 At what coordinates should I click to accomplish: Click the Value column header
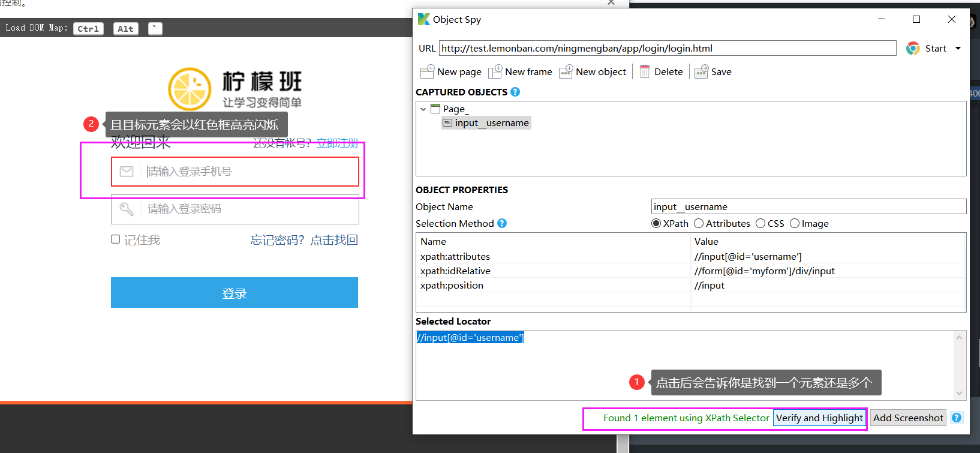706,241
